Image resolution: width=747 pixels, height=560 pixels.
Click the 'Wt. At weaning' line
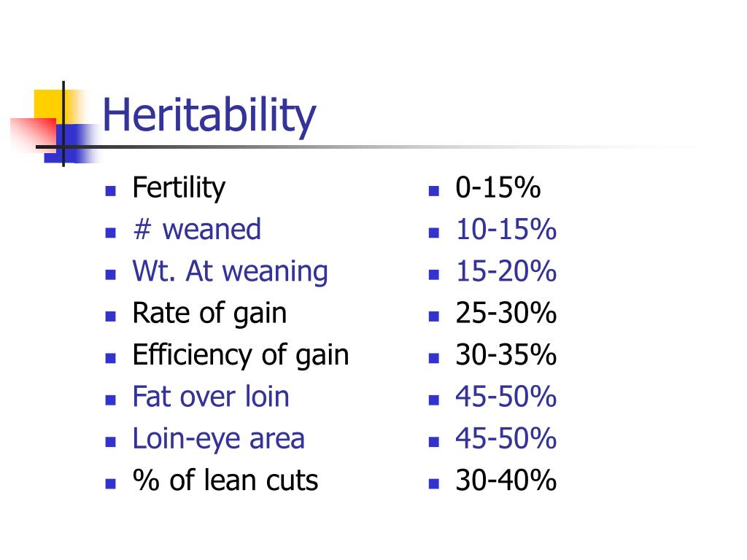pos(230,272)
